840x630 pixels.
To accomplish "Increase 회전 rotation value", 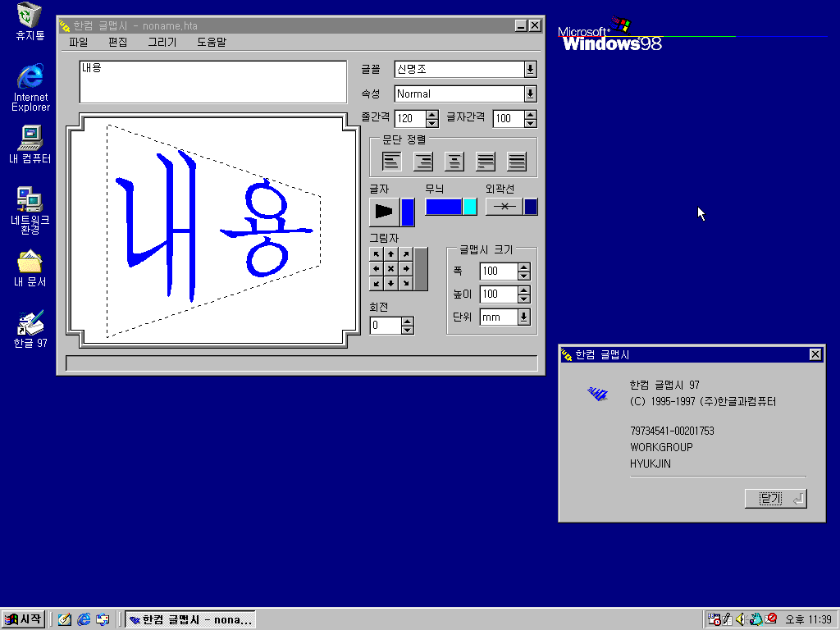I will pyautogui.click(x=408, y=322).
